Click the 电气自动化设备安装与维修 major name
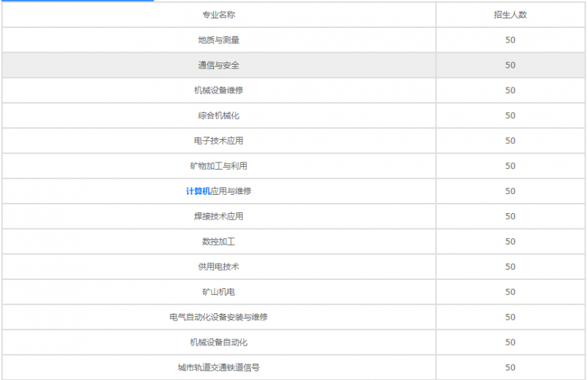The image size is (588, 380). tap(218, 318)
